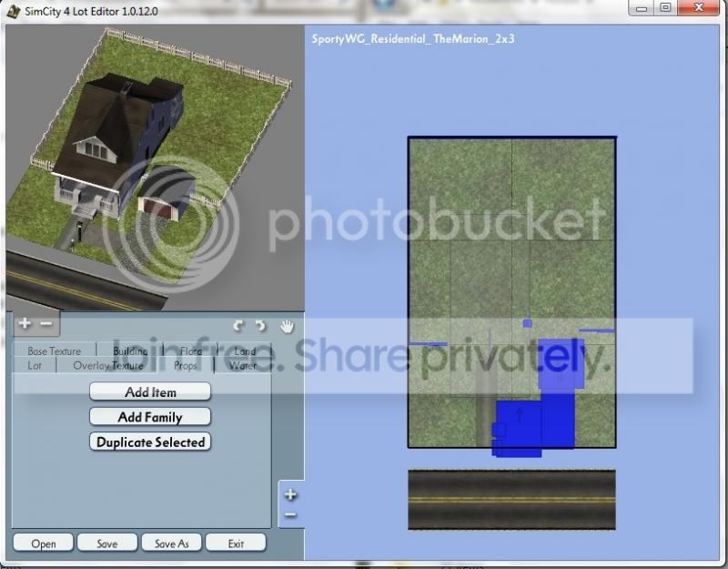Open the Water tab
Viewport: 728px width, 569px height.
(242, 366)
